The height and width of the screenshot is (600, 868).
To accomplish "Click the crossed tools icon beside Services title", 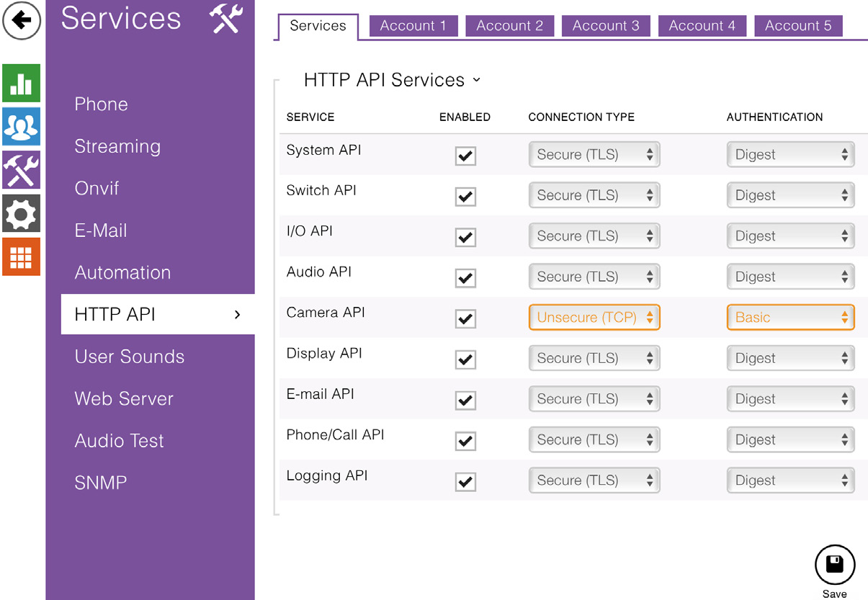I will (226, 19).
